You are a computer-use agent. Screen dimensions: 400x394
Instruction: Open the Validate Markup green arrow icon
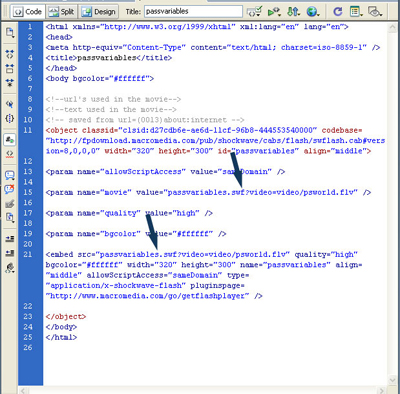point(274,12)
